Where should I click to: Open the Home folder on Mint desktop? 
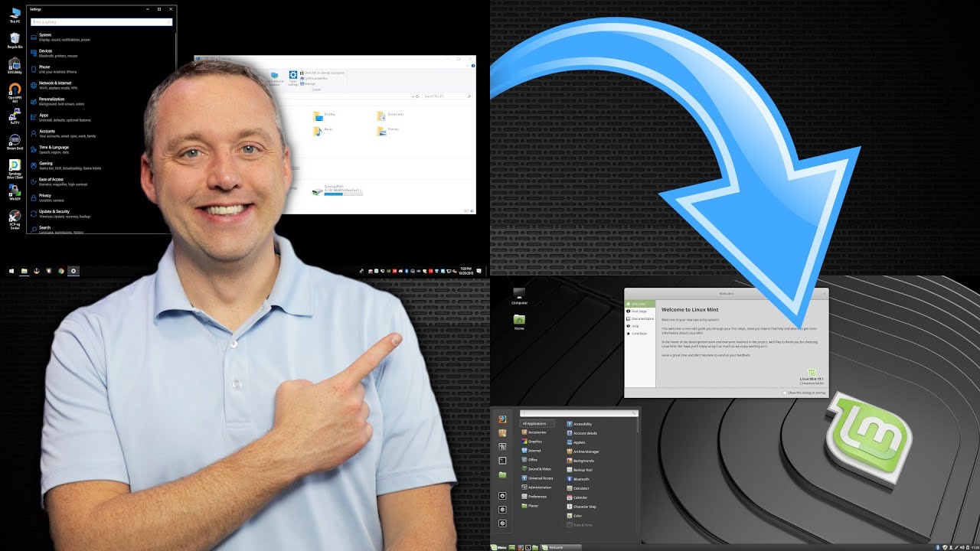[519, 321]
